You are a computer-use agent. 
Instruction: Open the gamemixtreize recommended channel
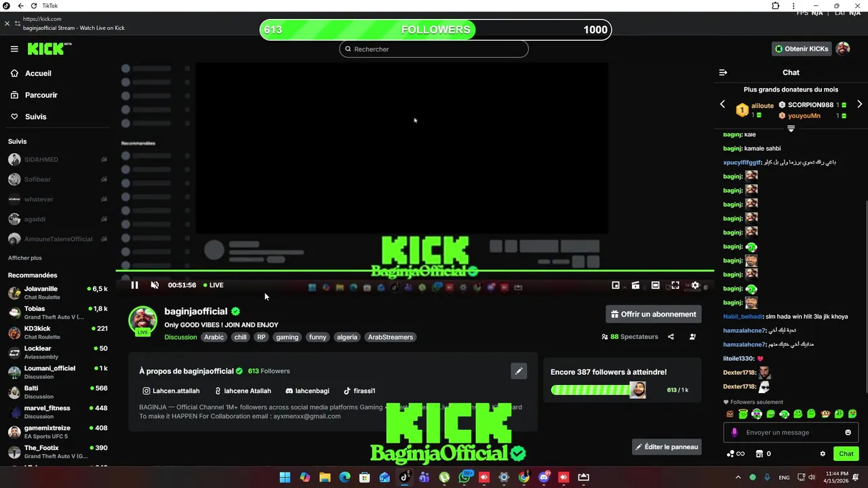click(58, 432)
